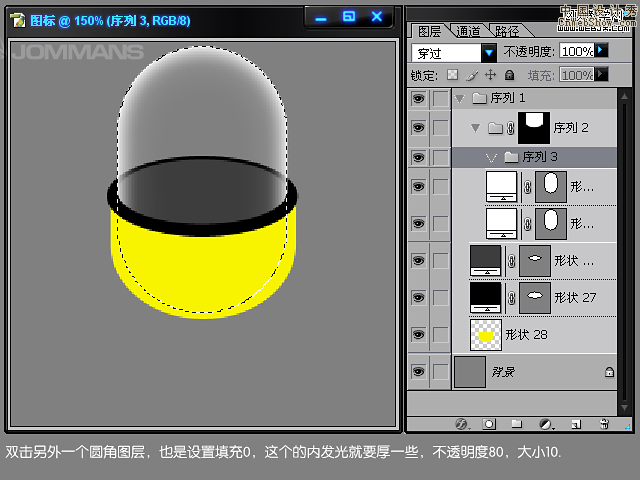Create a new layer group folder

[518, 423]
